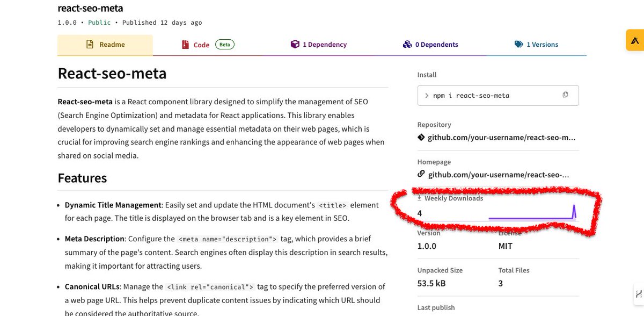Click the weekly downloads sparkline chart
The image size is (644, 316).
[532, 213]
